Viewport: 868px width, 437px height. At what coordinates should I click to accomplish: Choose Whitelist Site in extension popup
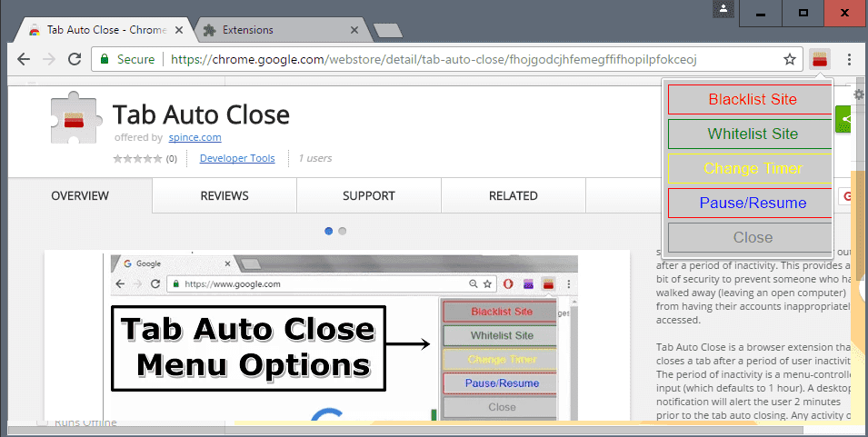coord(751,134)
